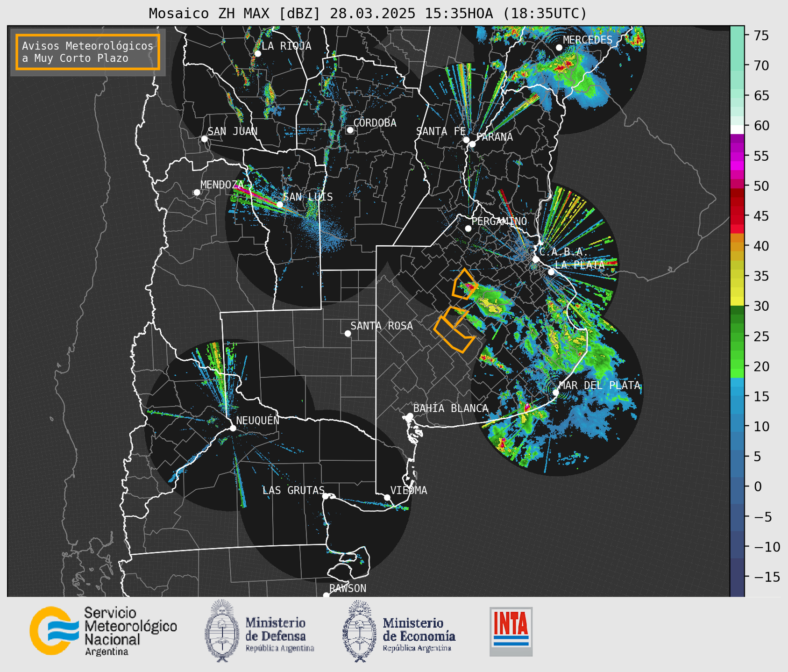Click the INTA logo
Screen dimensions: 788x672
coord(511,631)
